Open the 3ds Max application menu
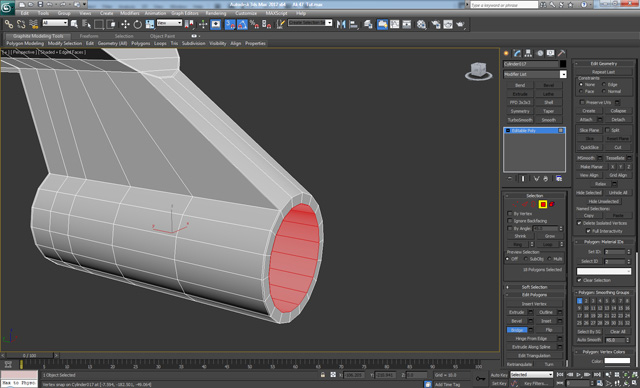Screen dimensions: 640x388 (7, 7)
